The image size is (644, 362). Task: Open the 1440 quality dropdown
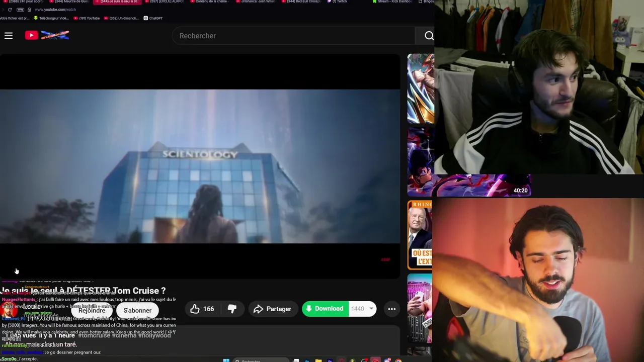coord(362,309)
